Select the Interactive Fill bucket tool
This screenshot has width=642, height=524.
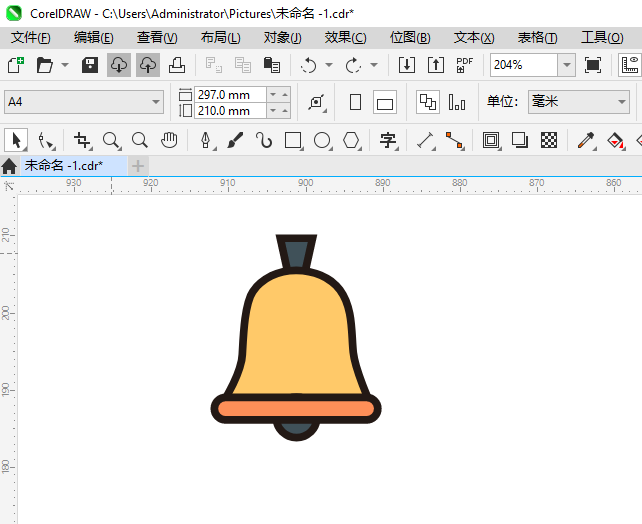[615, 140]
